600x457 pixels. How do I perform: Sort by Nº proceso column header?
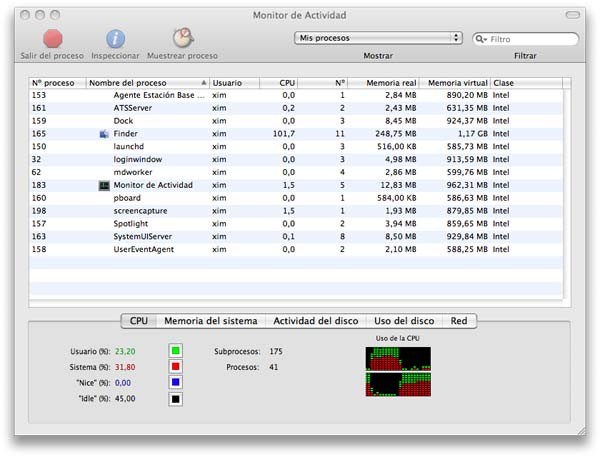pos(57,83)
